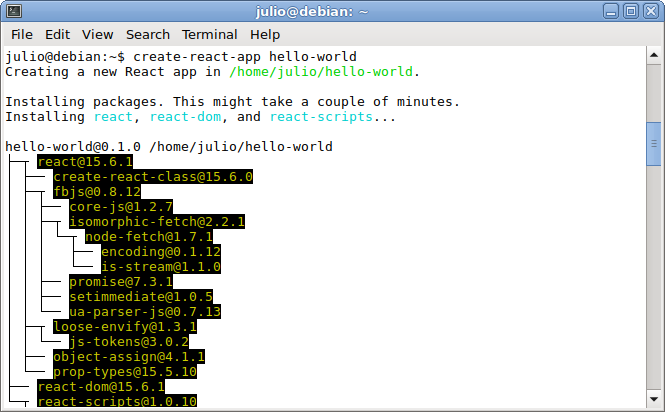Screen dimensions: 665x412
Task: Click react-dom@15.6.1 tree entry
Action: point(101,387)
